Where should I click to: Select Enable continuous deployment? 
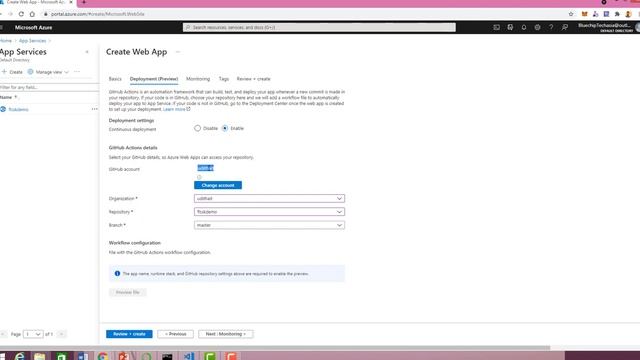(x=225, y=128)
